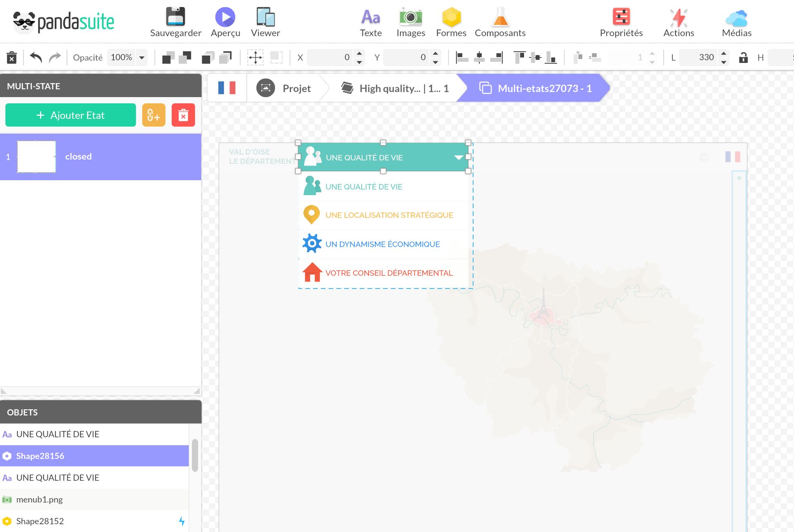Select the closed state thumbnail
This screenshot has width=794, height=532.
(36, 157)
